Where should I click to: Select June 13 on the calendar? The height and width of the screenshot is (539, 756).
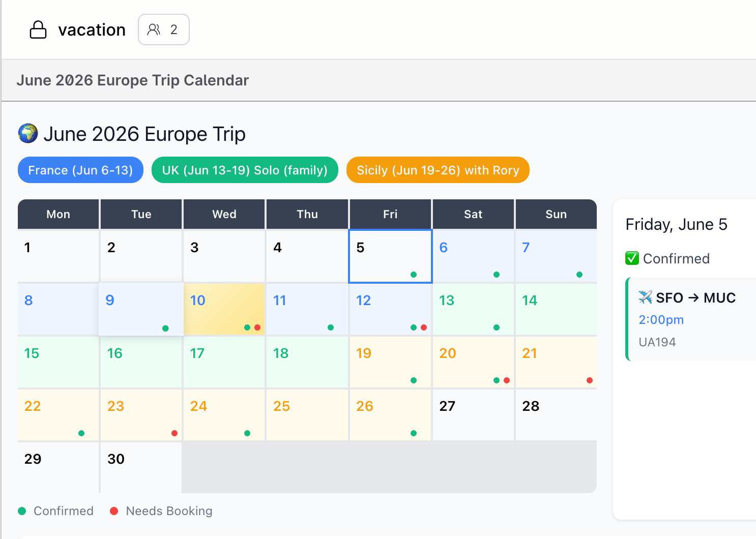[x=473, y=309]
